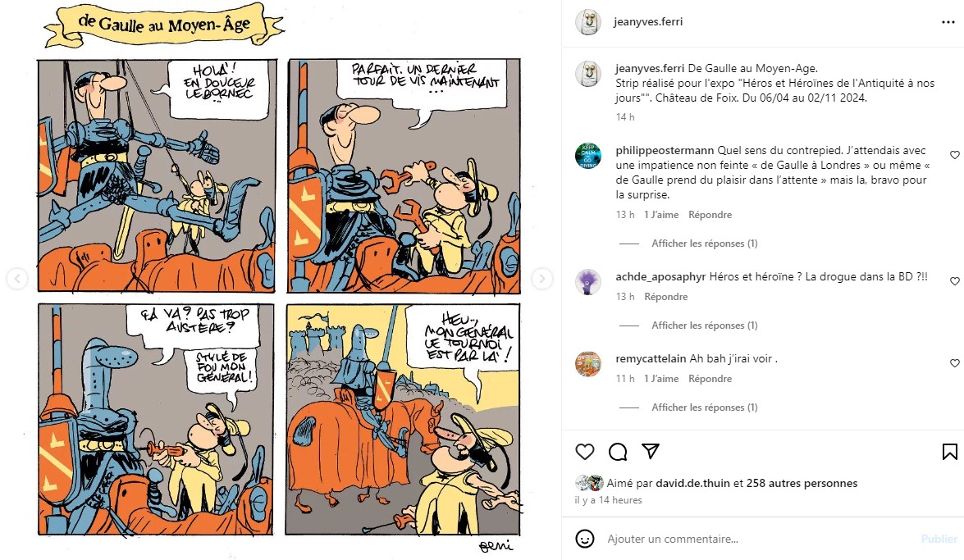Open emoji picker smiley icon

(x=585, y=539)
